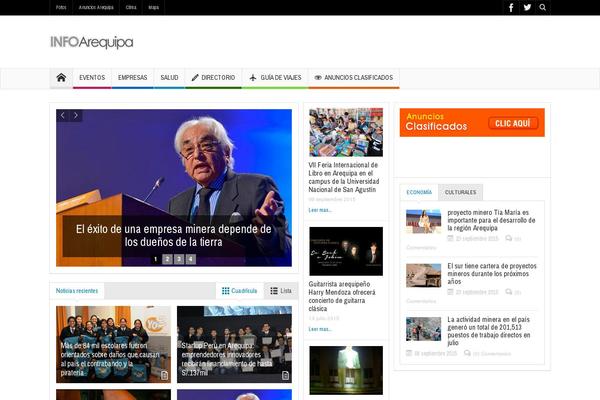Viewport: 600px width, 400px height.
Task: Click calendar icon under actividad minera article
Action: click(409, 353)
